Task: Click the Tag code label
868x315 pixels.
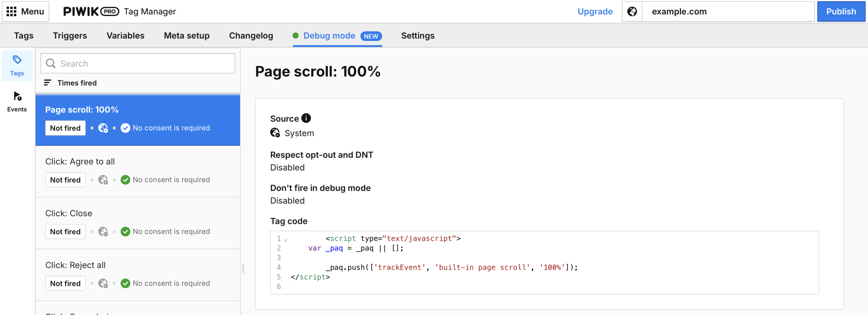Action: coord(289,221)
